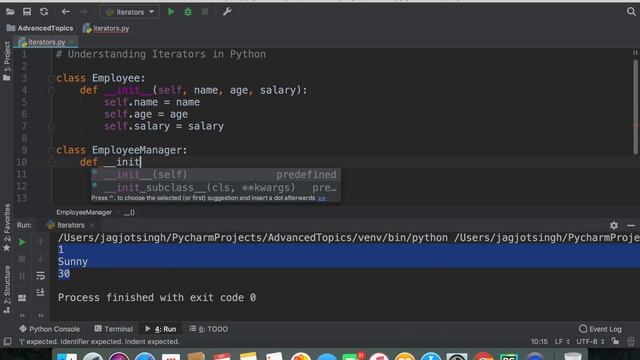Synchronize project with refresh icon
640x360 pixels.
click(x=44, y=12)
